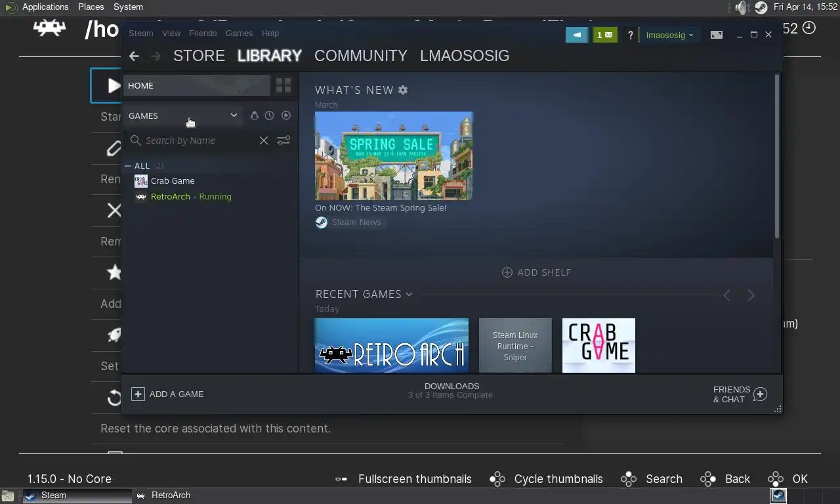Go to the COMMUNITY tab
This screenshot has width=840, height=504.
[x=361, y=56]
